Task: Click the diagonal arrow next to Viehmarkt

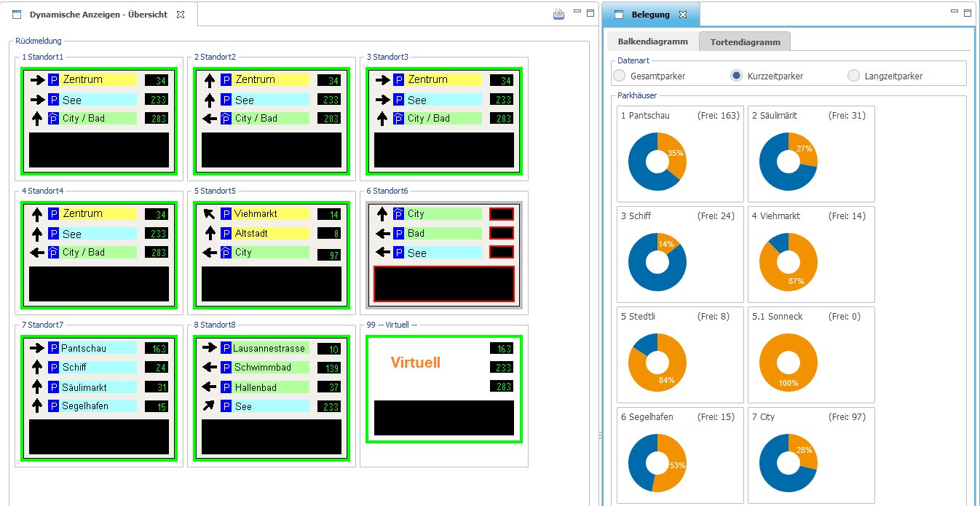Action: point(209,214)
